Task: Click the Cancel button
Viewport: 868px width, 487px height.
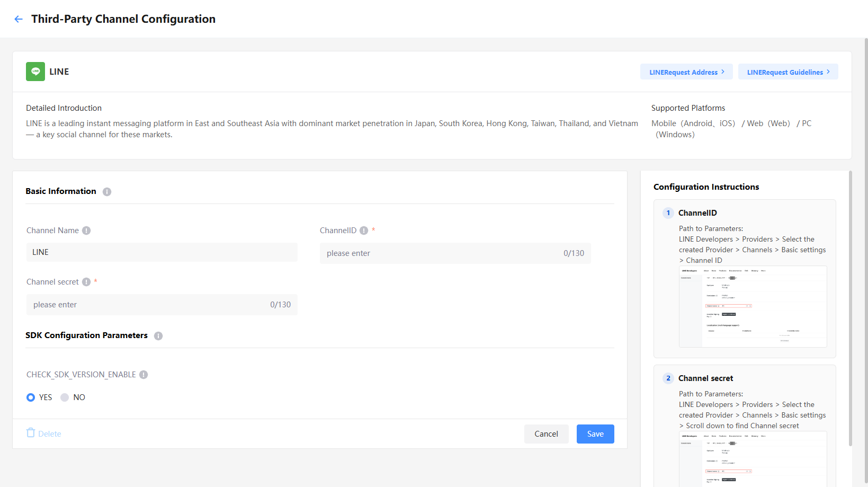Action: (x=546, y=434)
